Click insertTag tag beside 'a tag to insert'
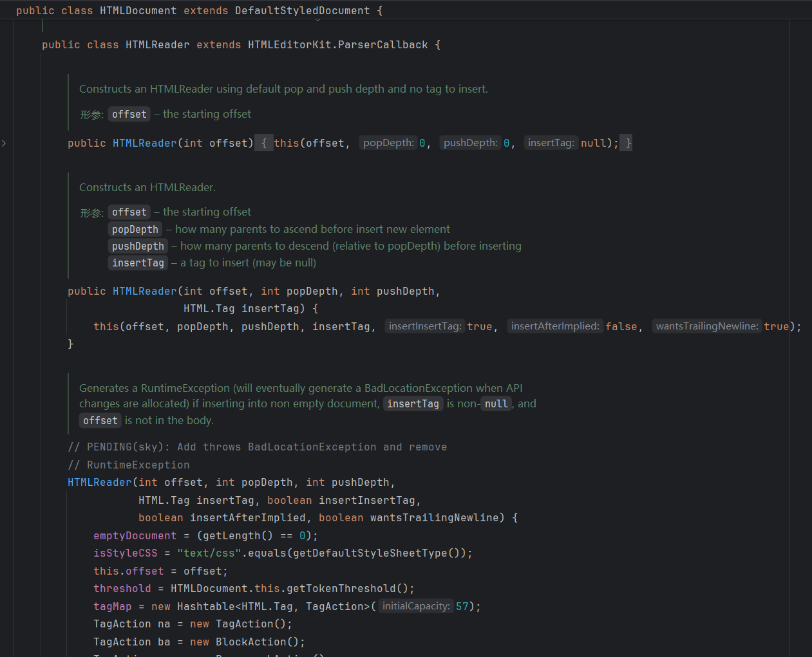Screen dimensions: 812x657 138,263
